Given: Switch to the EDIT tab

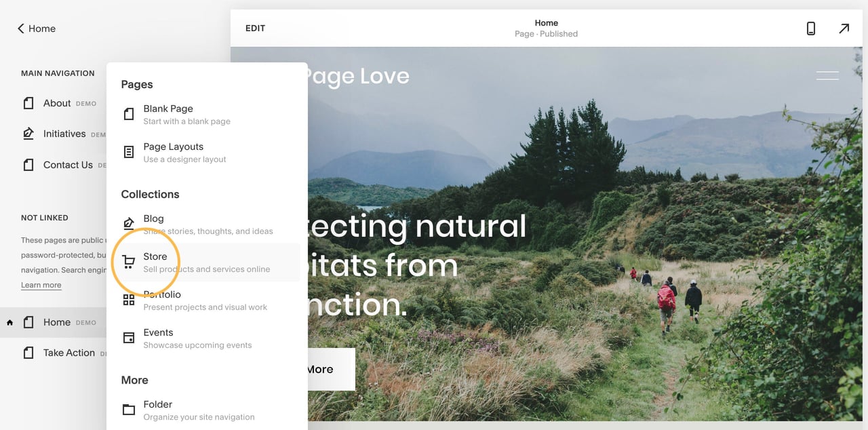Looking at the screenshot, I should point(255,28).
